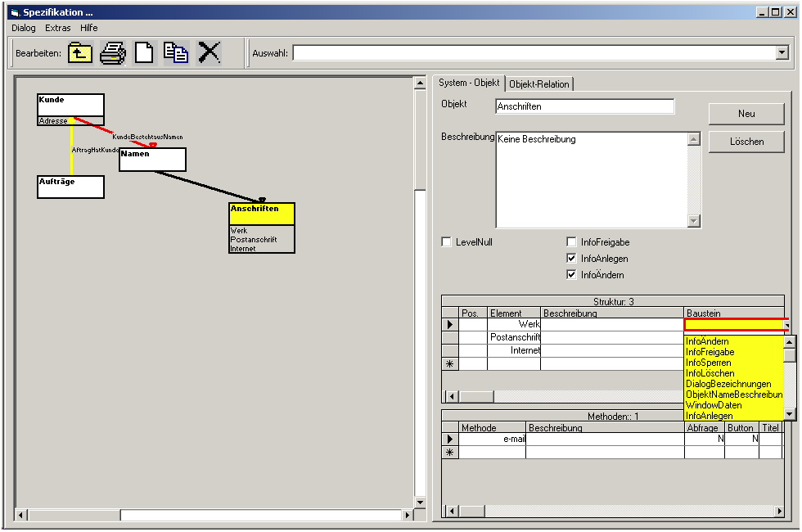The image size is (802, 532).
Task: Choose InfoSperren from Baustein list
Action: 709,363
